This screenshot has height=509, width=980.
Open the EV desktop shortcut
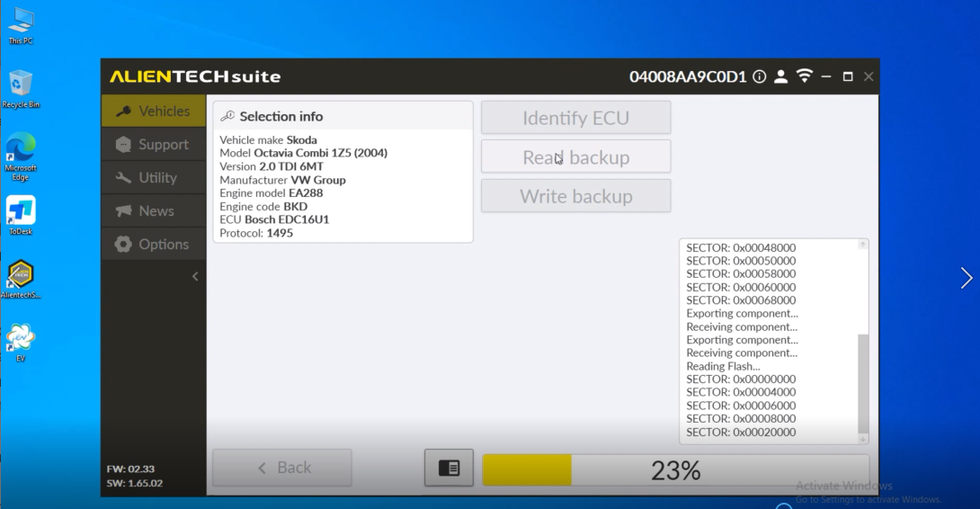coord(21,340)
